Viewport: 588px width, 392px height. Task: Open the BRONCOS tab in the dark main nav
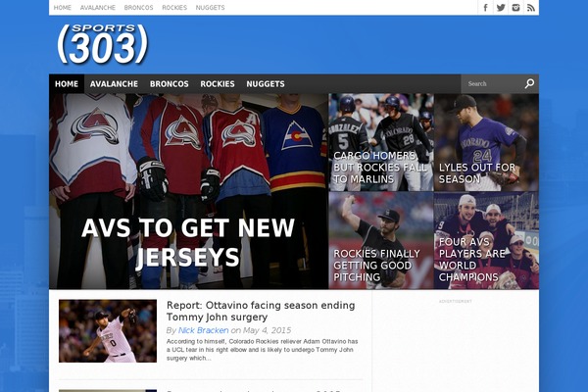point(170,84)
